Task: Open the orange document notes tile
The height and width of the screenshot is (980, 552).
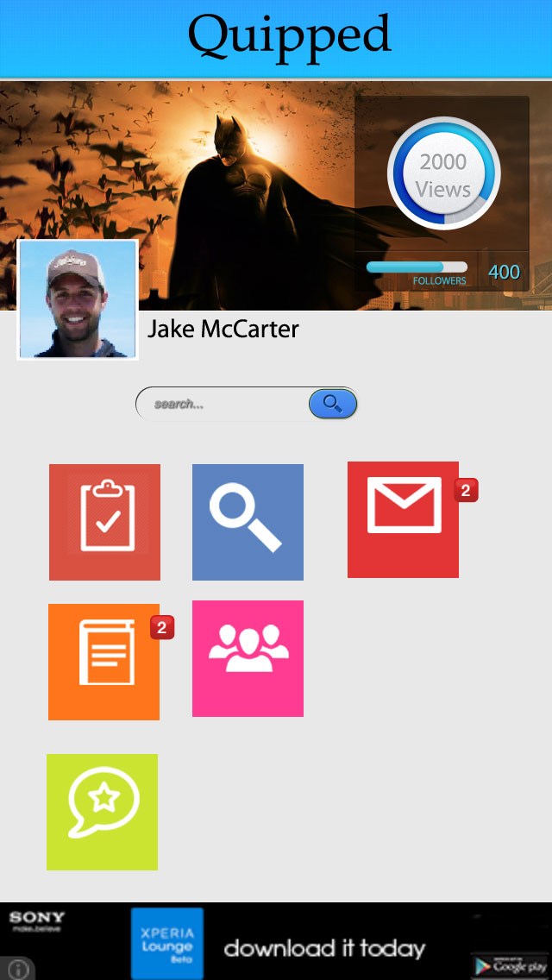Action: click(x=103, y=662)
